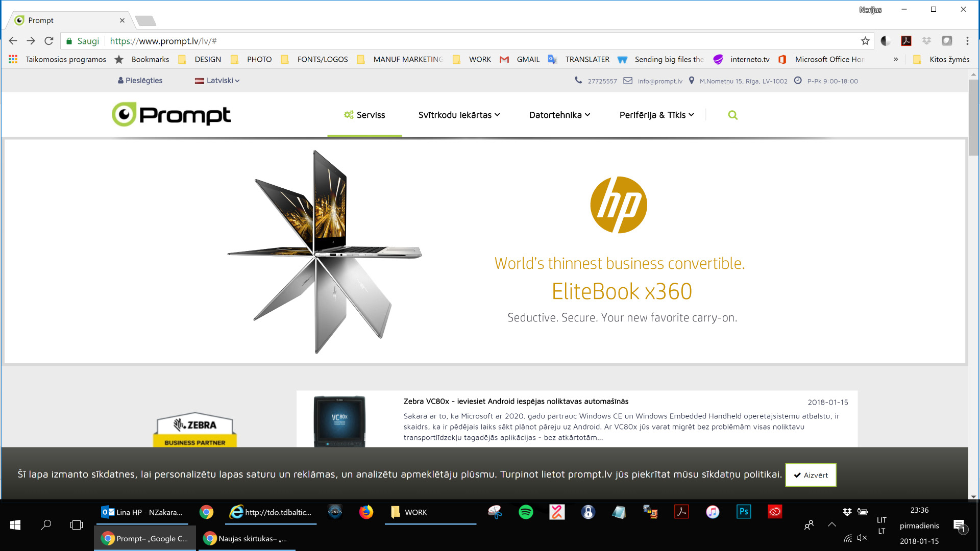This screenshot has width=980, height=551.
Task: Click Saugi secure site indicator
Action: pos(83,41)
